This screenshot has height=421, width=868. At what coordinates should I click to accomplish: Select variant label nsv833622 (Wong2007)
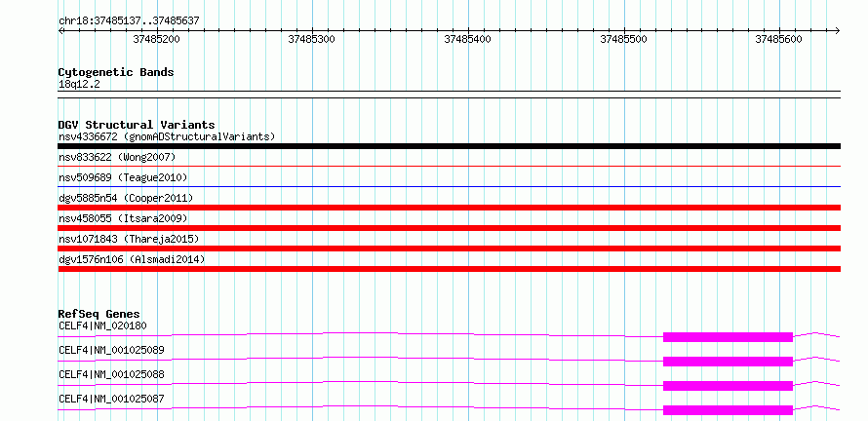117,157
